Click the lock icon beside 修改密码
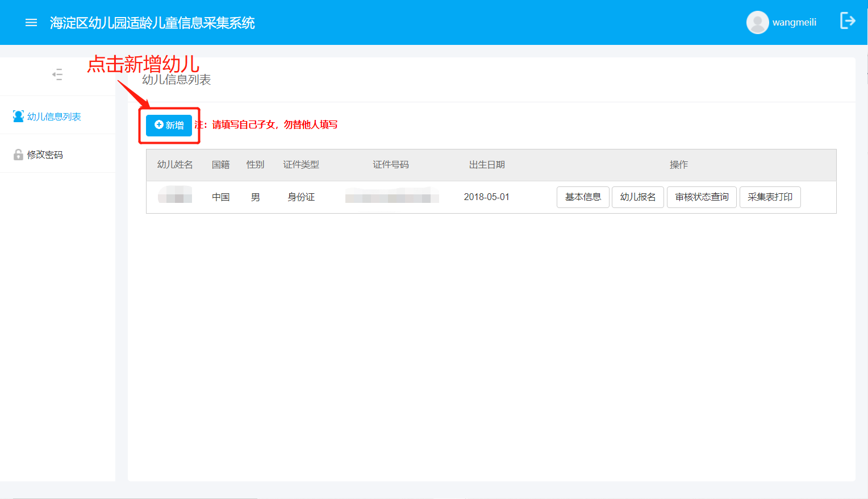 point(18,155)
